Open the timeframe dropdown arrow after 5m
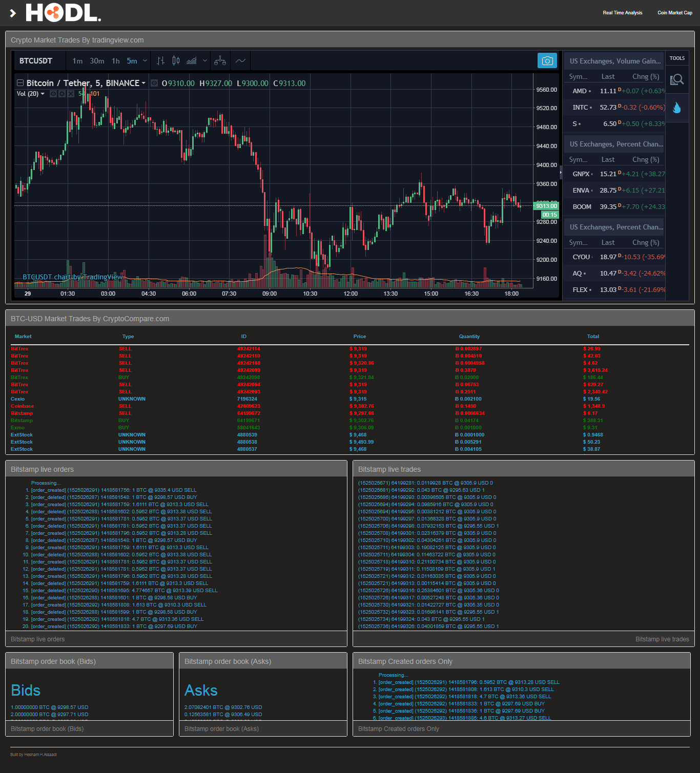Image resolution: width=700 pixels, height=773 pixels. (x=145, y=60)
